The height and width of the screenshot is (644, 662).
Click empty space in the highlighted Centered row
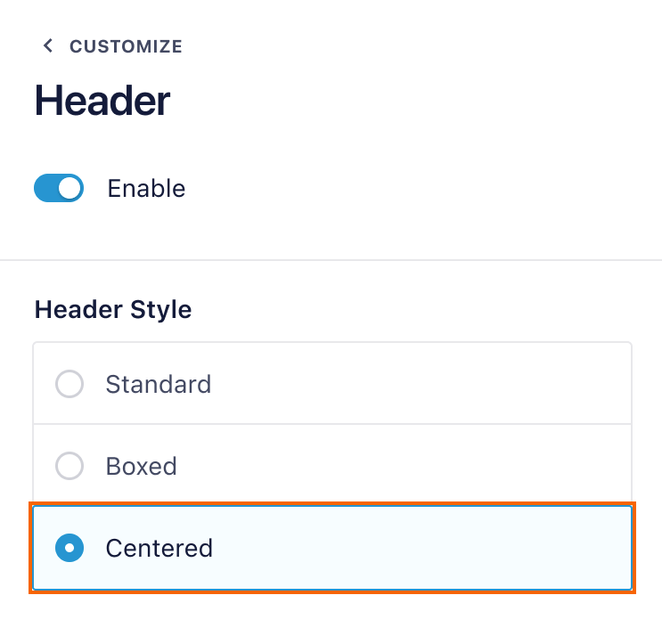coord(428,548)
